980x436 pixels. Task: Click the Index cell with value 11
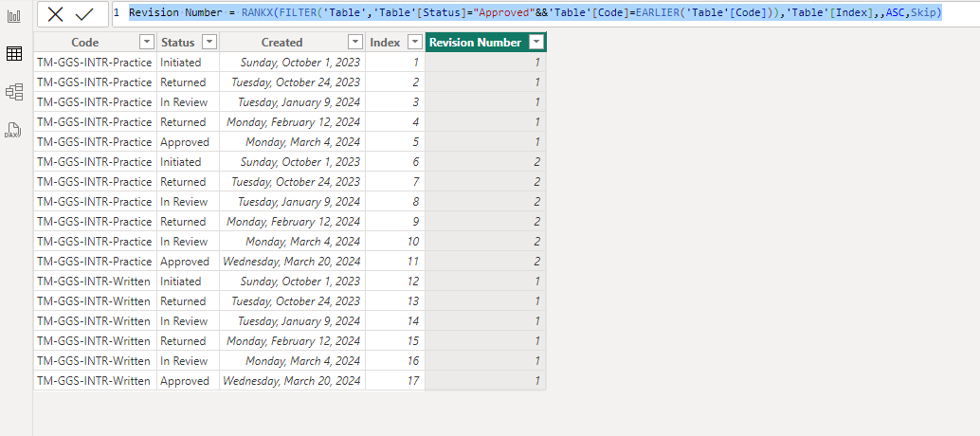click(x=395, y=261)
